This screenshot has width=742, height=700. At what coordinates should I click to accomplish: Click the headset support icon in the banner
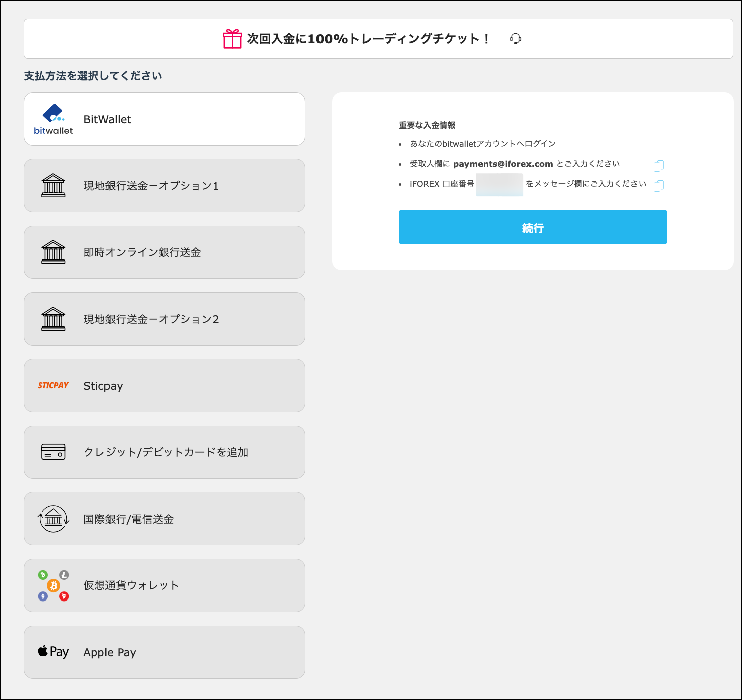coord(516,38)
